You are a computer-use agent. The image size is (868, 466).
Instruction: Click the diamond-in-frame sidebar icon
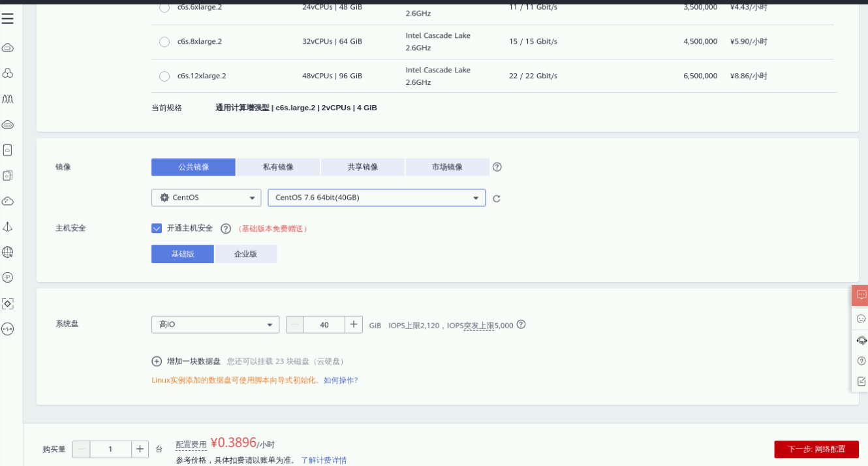[8, 303]
